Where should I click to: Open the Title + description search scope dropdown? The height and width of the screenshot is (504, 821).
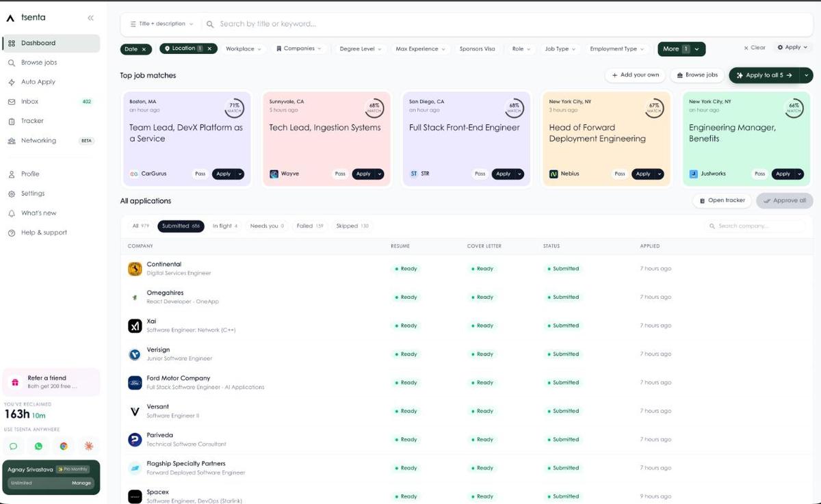(161, 24)
